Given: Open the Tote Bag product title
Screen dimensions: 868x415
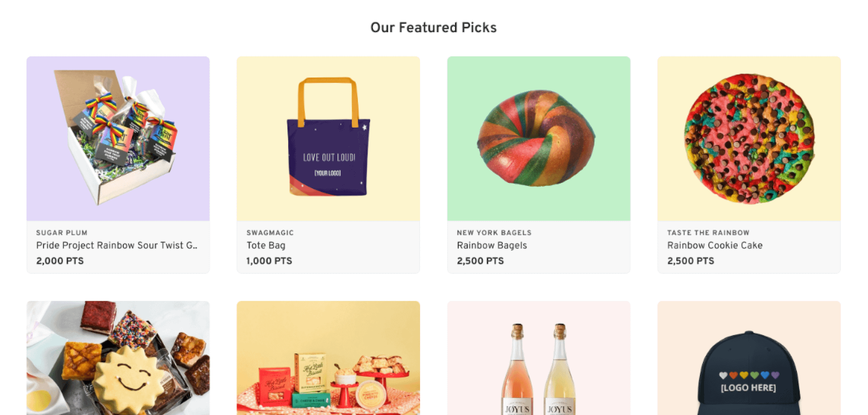Looking at the screenshot, I should coord(266,245).
